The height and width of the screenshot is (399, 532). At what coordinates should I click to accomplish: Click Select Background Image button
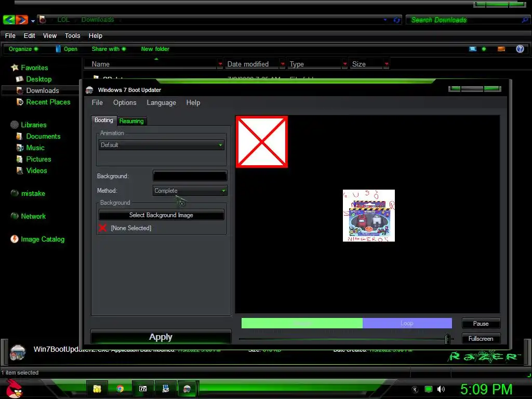[x=161, y=215]
